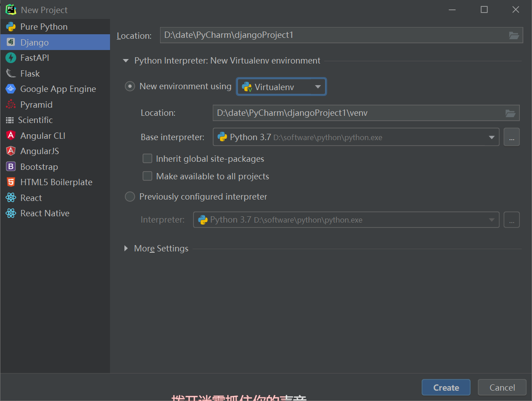Image resolution: width=532 pixels, height=401 pixels.
Task: Select Previously configured interpreter radio button
Action: click(x=130, y=196)
